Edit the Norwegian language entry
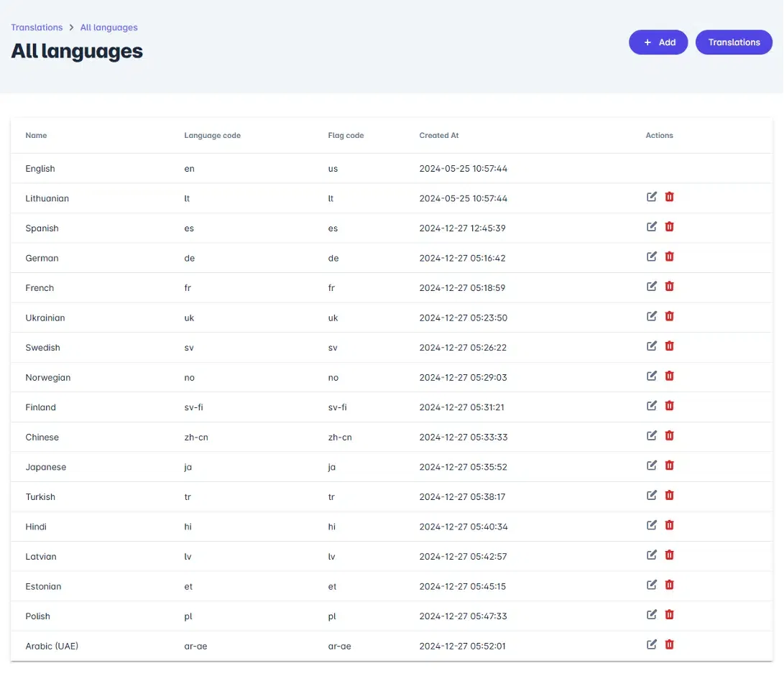The height and width of the screenshot is (676, 784). [x=652, y=376]
